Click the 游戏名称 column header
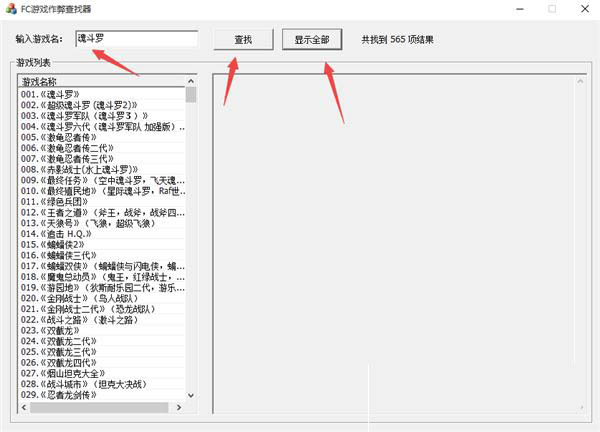Image resolution: width=600 pixels, height=432 pixels. [x=101, y=82]
